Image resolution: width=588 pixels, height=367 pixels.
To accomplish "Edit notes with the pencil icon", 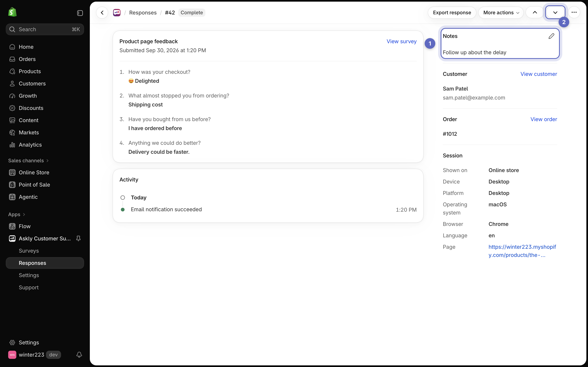I will 551,36.
